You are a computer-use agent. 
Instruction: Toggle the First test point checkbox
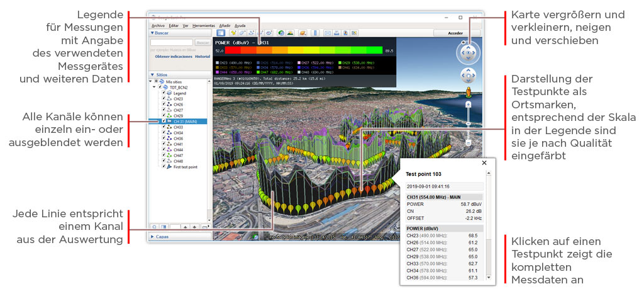164,166
